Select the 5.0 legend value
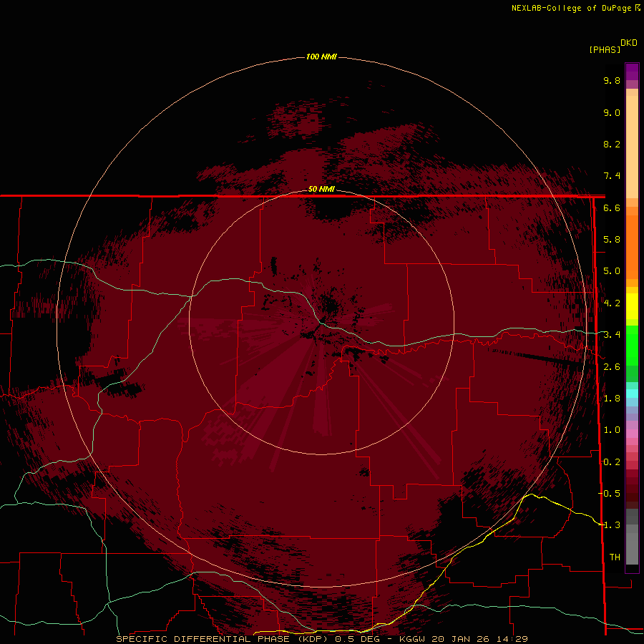Viewport: 644px width, 644px height. pos(612,271)
